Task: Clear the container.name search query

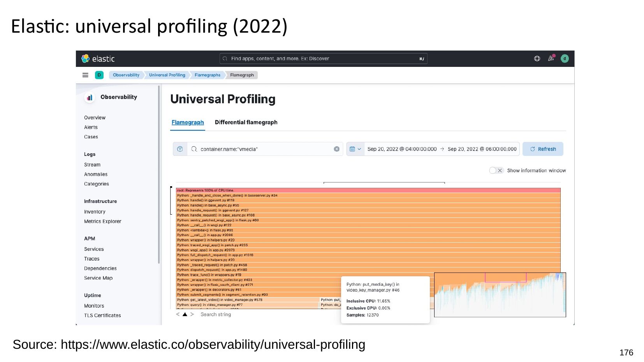Action: point(336,149)
